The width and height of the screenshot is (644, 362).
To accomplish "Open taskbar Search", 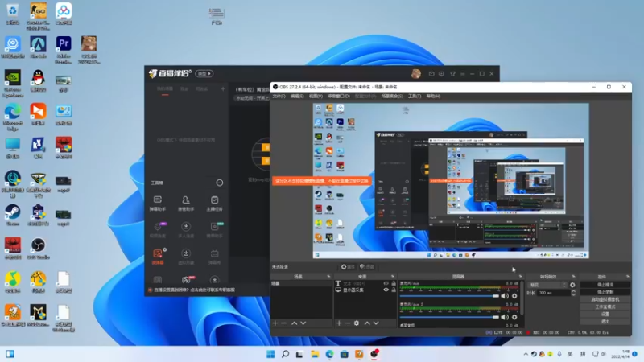I will 285,354.
